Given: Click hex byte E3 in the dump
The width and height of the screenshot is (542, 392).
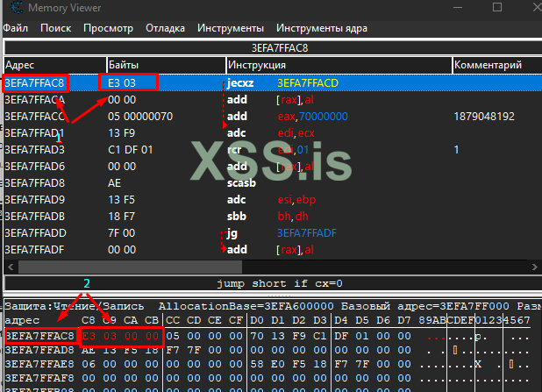Looking at the screenshot, I should tap(89, 336).
